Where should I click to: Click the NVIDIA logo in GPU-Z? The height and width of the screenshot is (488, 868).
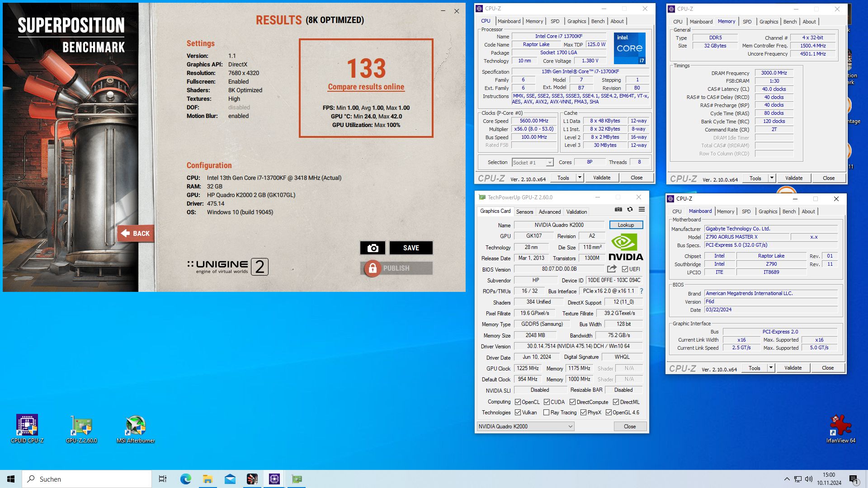point(626,247)
